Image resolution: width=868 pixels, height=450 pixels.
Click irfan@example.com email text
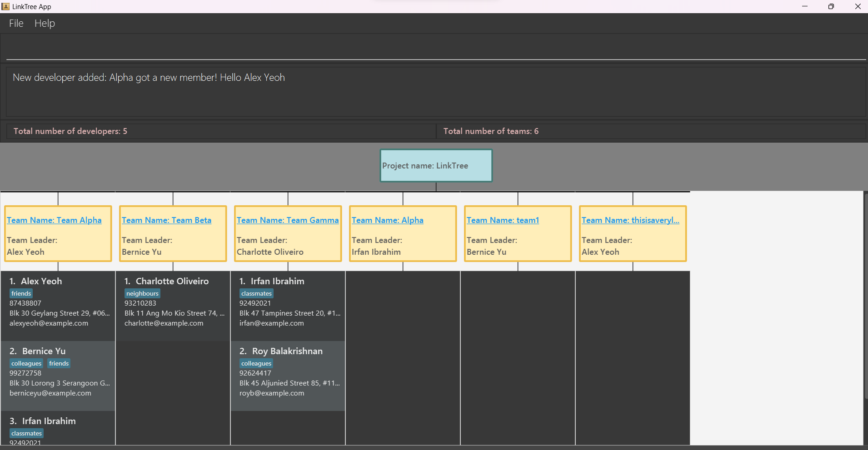272,323
